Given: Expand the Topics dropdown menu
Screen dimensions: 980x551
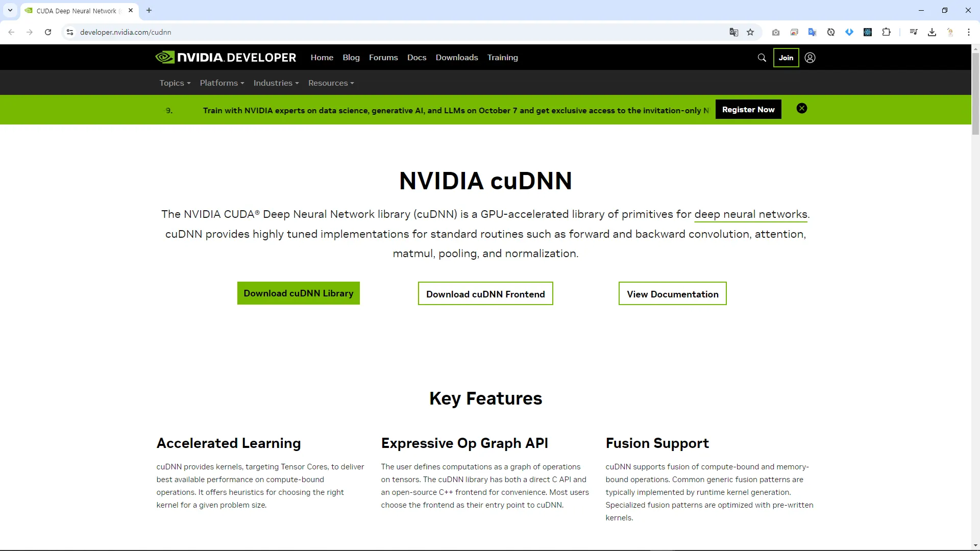Looking at the screenshot, I should (x=175, y=83).
